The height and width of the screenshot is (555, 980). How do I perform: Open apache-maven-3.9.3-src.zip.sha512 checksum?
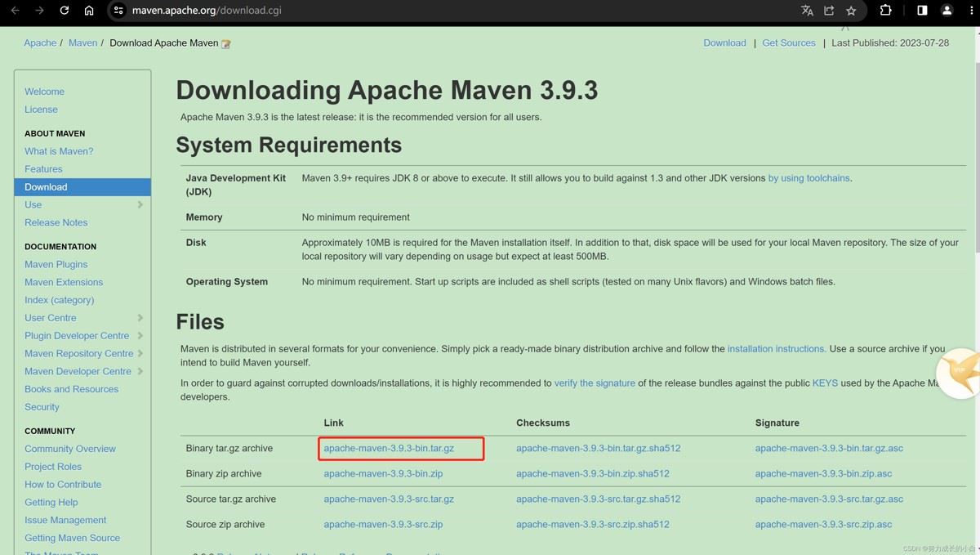coord(593,525)
